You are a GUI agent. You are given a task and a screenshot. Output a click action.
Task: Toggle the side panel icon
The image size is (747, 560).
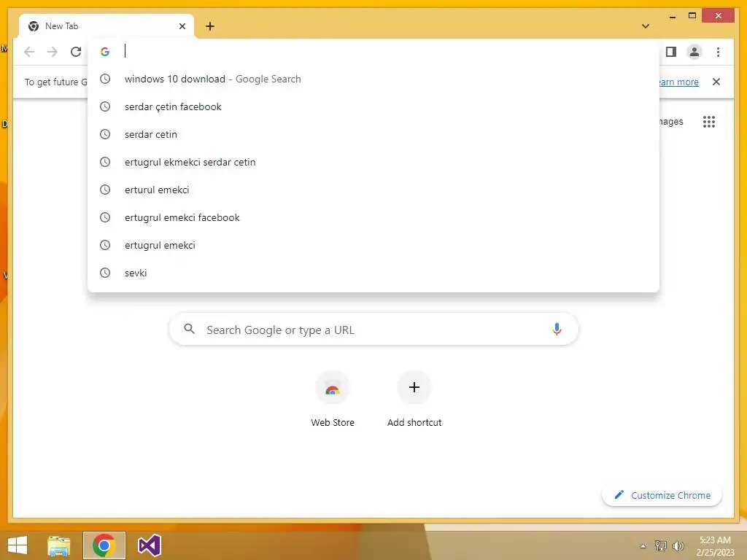click(x=671, y=52)
